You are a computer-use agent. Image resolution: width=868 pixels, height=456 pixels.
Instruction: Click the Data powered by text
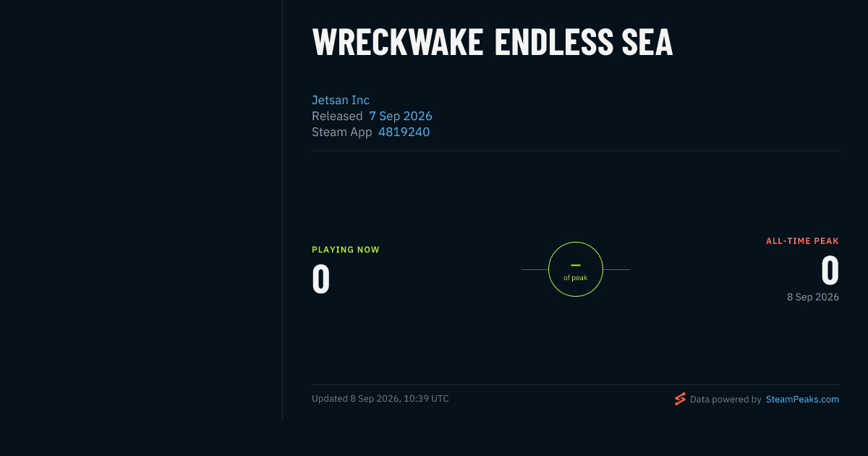click(x=726, y=399)
